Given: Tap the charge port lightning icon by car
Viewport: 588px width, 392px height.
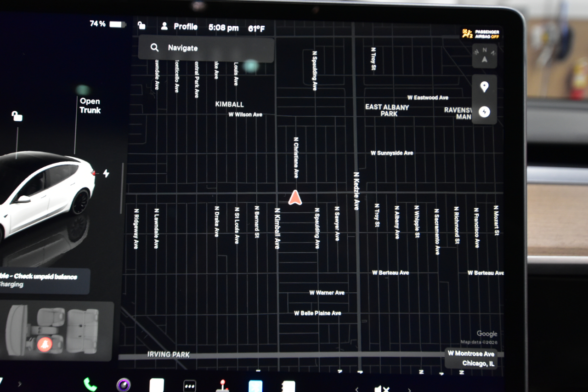Looking at the screenshot, I should pos(106,174).
